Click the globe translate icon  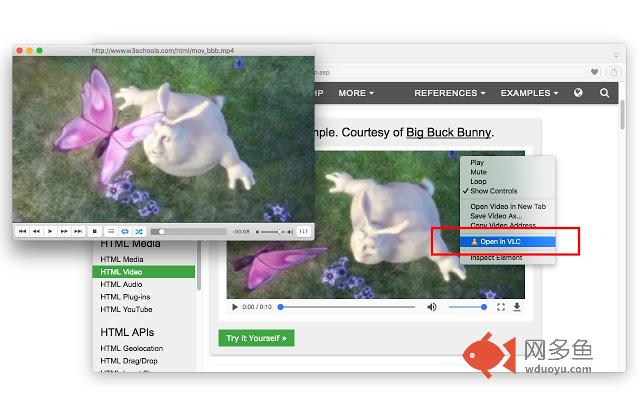(x=578, y=93)
